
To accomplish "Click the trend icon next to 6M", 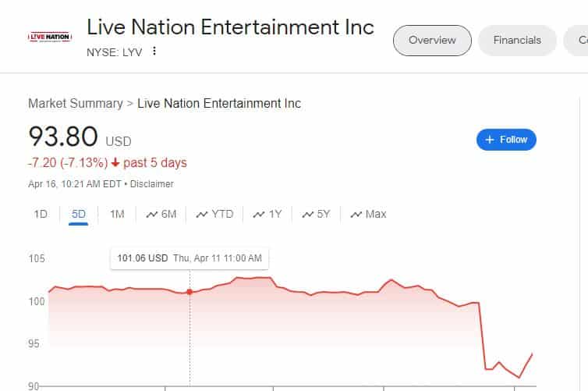I will click(151, 215).
